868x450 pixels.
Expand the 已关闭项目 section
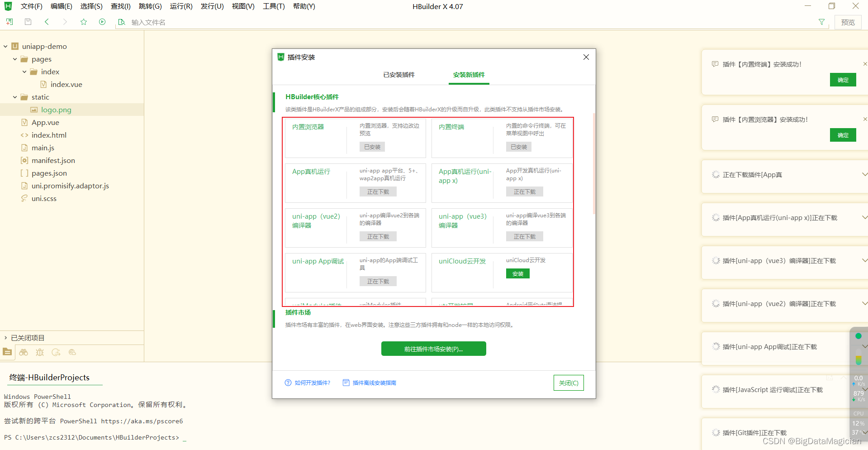pos(5,338)
